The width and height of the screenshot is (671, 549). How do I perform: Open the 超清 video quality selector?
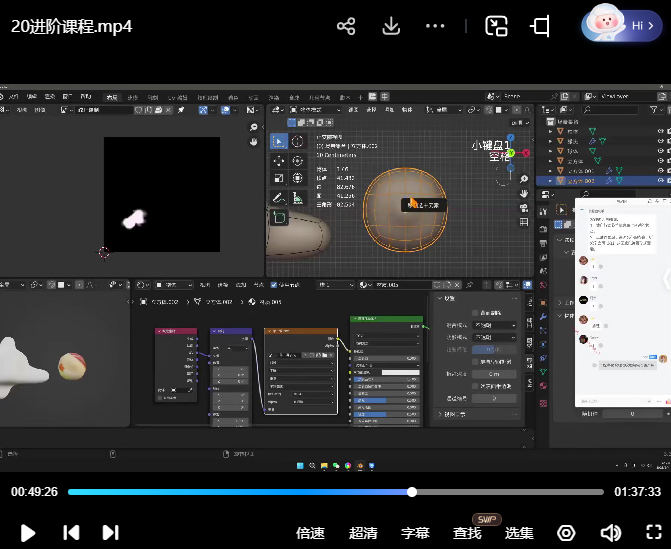coord(363,533)
